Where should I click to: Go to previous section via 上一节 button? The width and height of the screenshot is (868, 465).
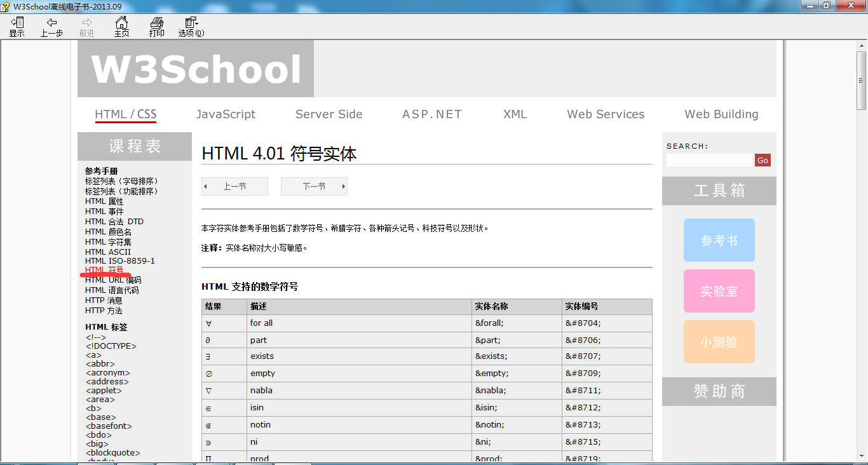(234, 186)
